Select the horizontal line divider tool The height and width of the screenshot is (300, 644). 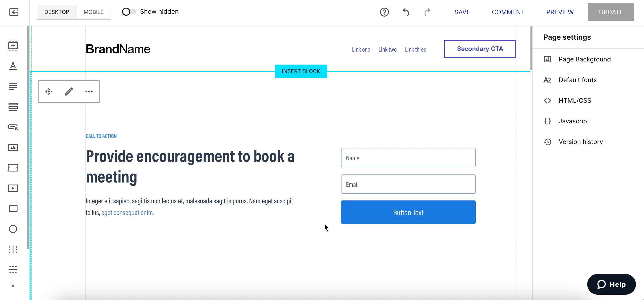click(13, 270)
